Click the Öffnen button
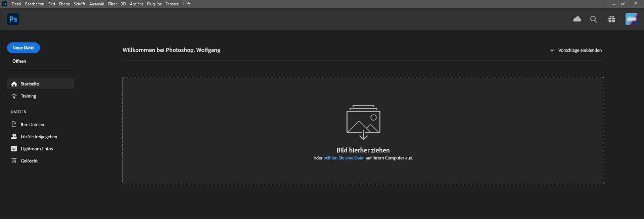 [x=19, y=61]
